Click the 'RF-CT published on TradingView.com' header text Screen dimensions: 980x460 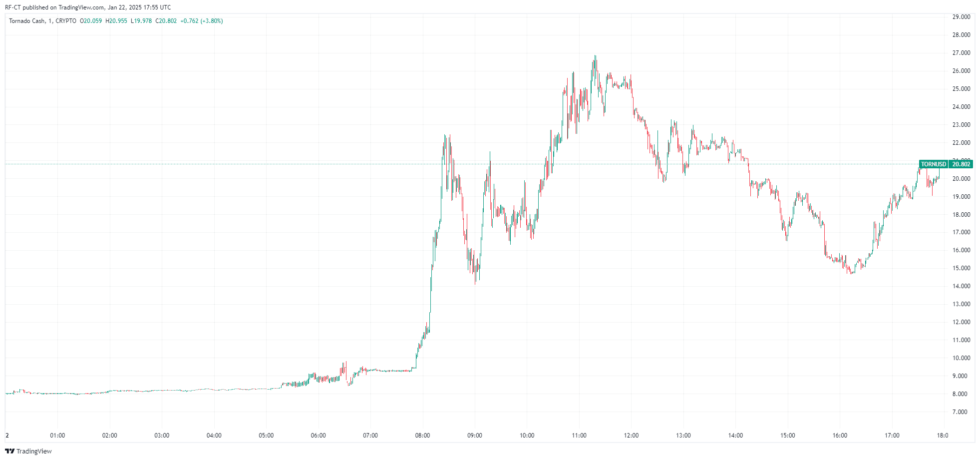click(55, 7)
